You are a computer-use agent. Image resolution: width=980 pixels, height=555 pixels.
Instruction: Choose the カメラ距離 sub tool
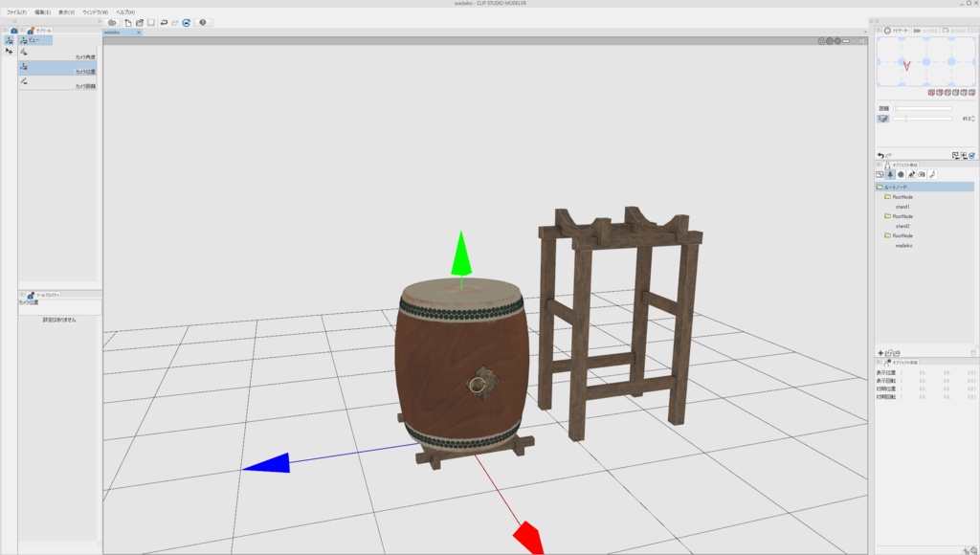pos(57,83)
